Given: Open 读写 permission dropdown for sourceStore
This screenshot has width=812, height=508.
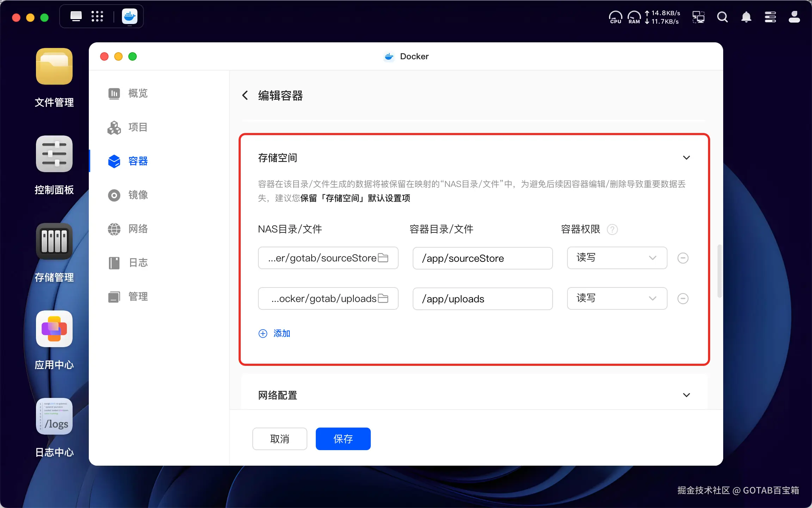Looking at the screenshot, I should tap(617, 258).
